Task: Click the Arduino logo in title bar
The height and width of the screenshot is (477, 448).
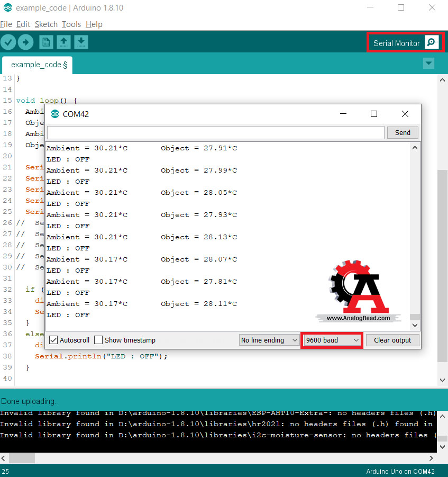Action: [8, 7]
